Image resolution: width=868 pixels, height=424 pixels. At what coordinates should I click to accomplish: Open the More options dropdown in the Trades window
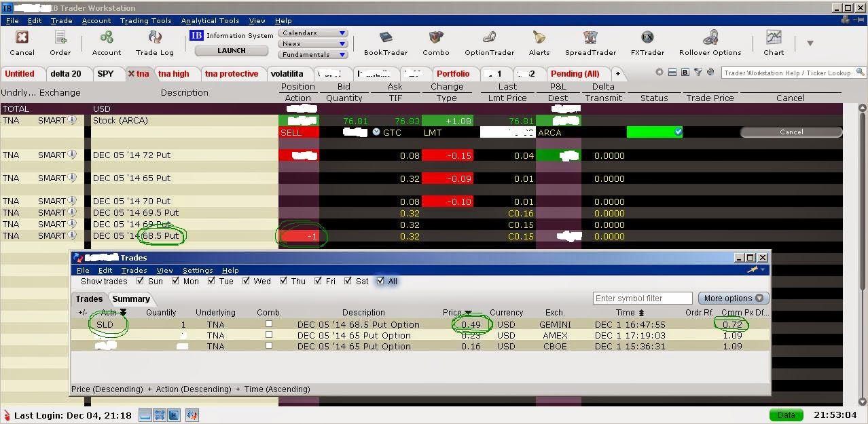point(733,298)
